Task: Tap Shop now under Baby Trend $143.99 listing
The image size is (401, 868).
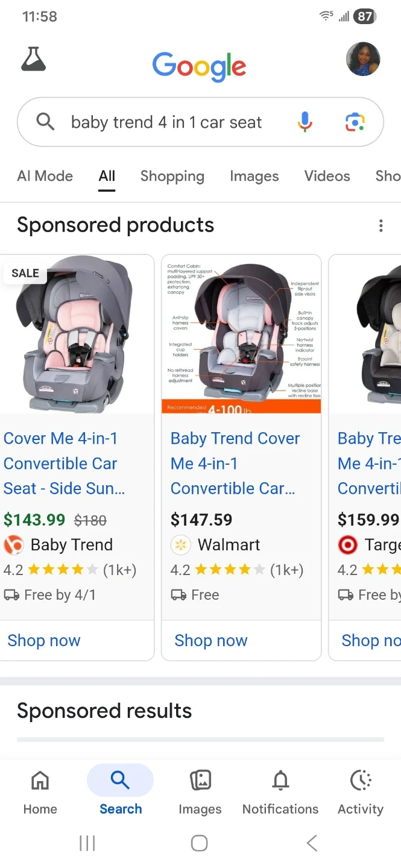Action: point(44,640)
